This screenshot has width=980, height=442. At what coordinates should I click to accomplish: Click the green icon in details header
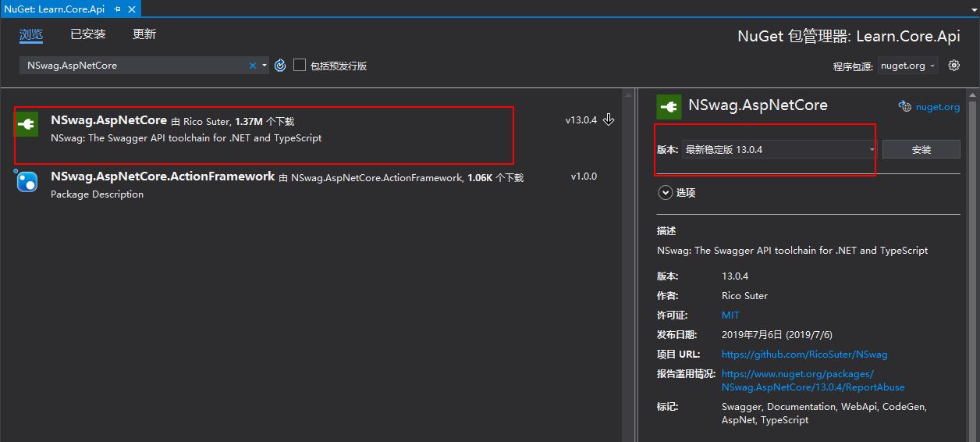click(x=669, y=105)
